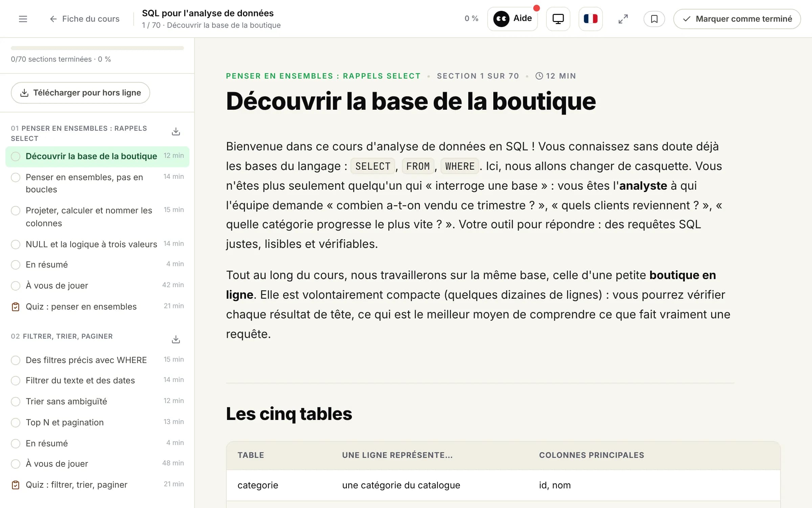Click column header Colonnes principales

(x=591, y=455)
